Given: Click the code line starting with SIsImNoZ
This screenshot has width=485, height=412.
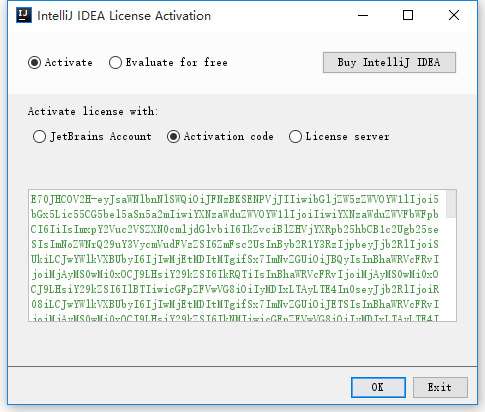Looking at the screenshot, I should (x=235, y=244).
